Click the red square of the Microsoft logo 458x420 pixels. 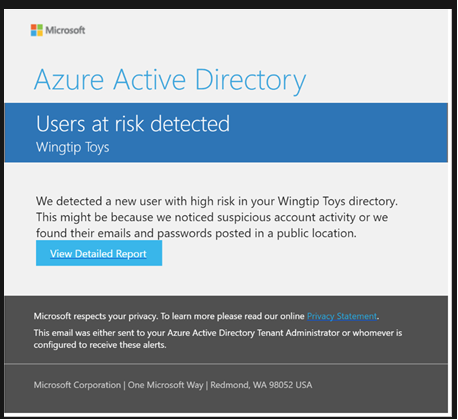click(x=33, y=27)
